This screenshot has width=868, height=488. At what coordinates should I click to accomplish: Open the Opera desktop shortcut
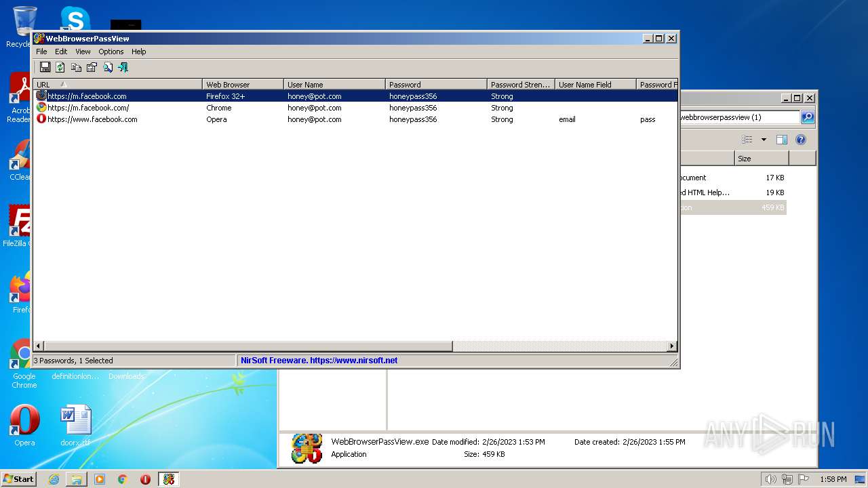(24, 426)
